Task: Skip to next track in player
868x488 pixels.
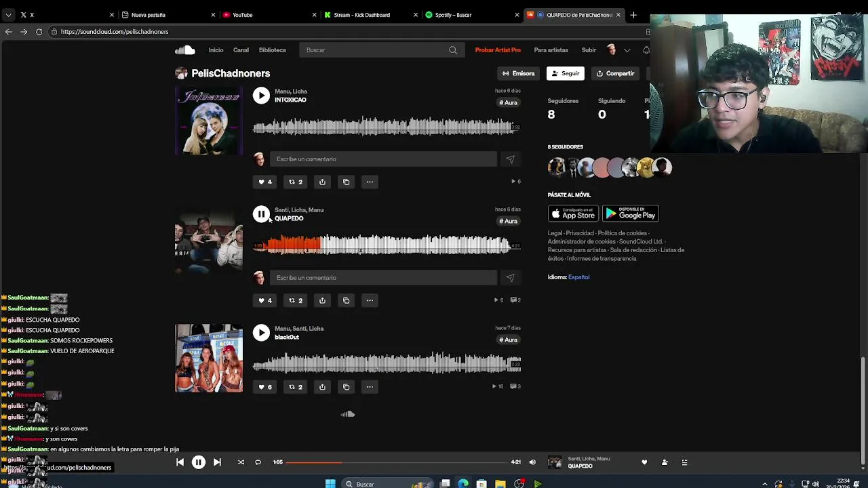Action: click(217, 462)
